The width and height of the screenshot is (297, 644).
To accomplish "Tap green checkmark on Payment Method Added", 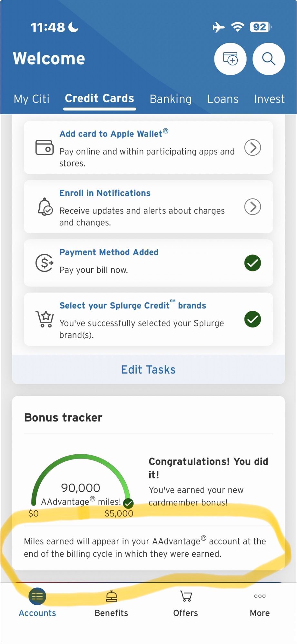I will coord(252,263).
